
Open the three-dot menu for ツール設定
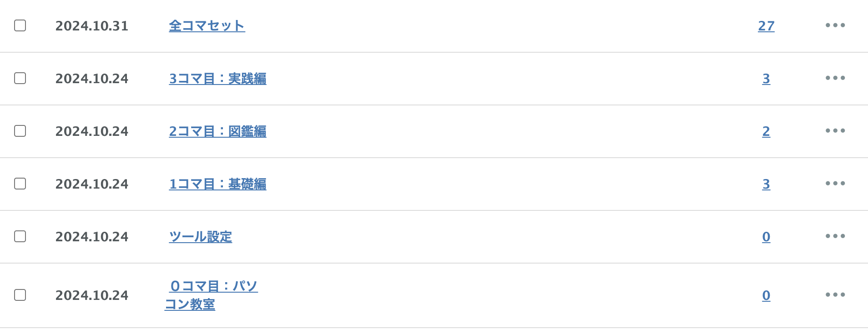pos(835,236)
